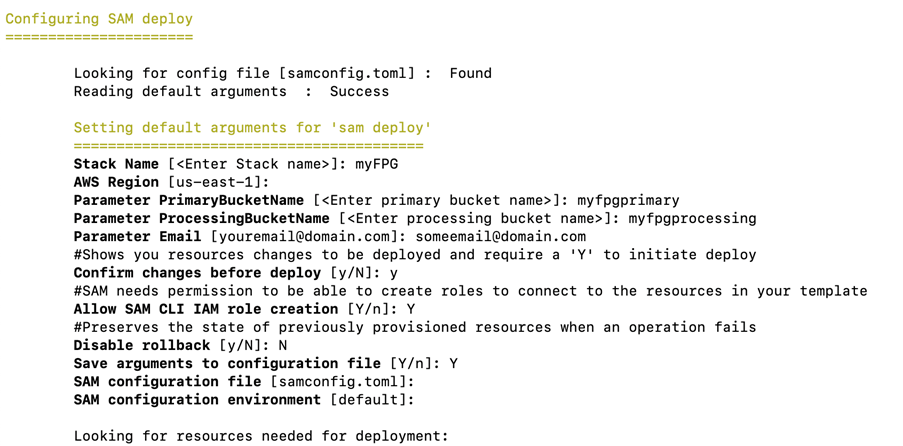Click the 'Looking for resources needed' line

click(x=260, y=436)
